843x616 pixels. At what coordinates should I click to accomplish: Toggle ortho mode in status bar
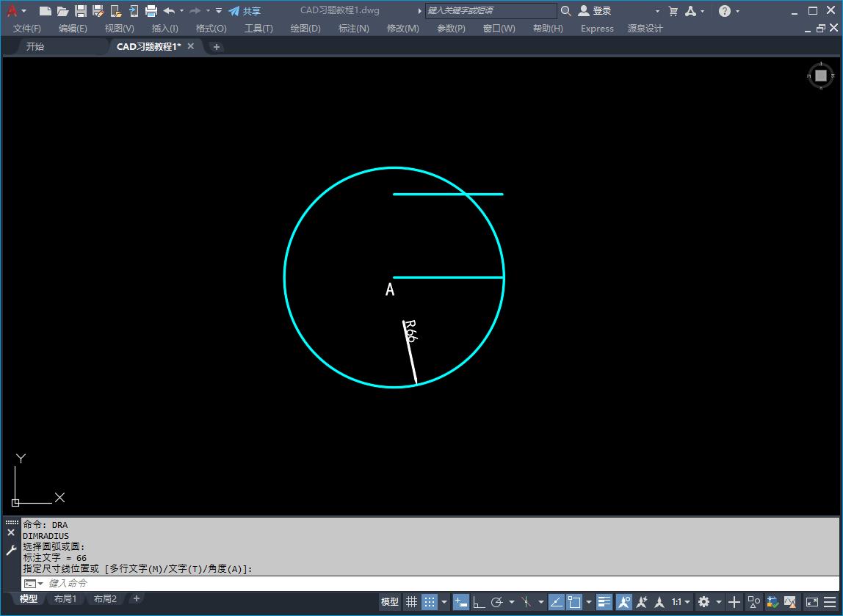[x=478, y=601]
